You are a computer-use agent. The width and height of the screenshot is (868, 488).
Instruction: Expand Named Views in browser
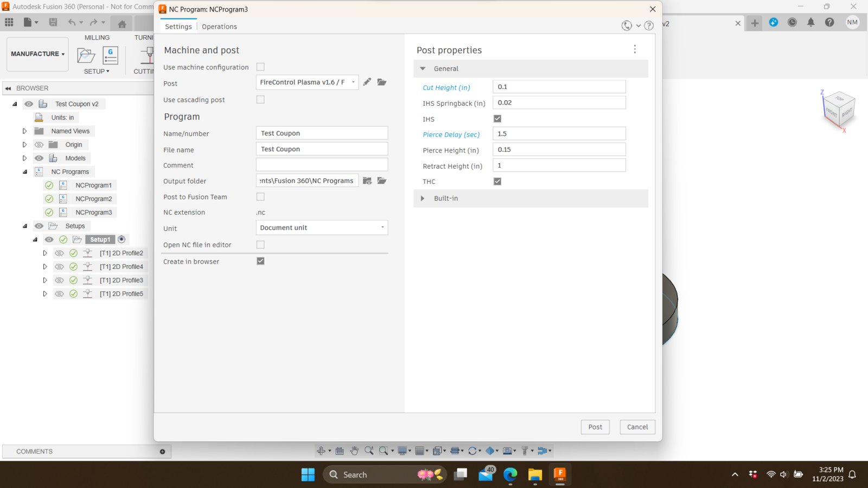(x=24, y=131)
